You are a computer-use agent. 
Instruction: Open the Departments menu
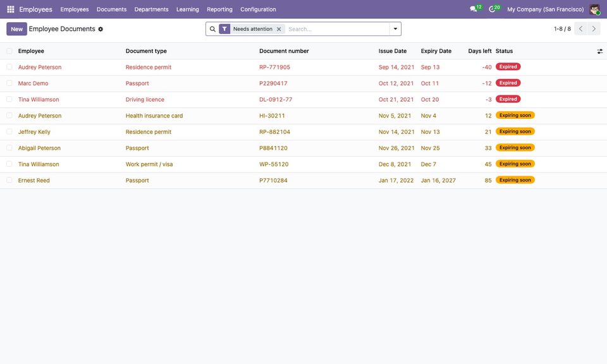click(x=151, y=9)
